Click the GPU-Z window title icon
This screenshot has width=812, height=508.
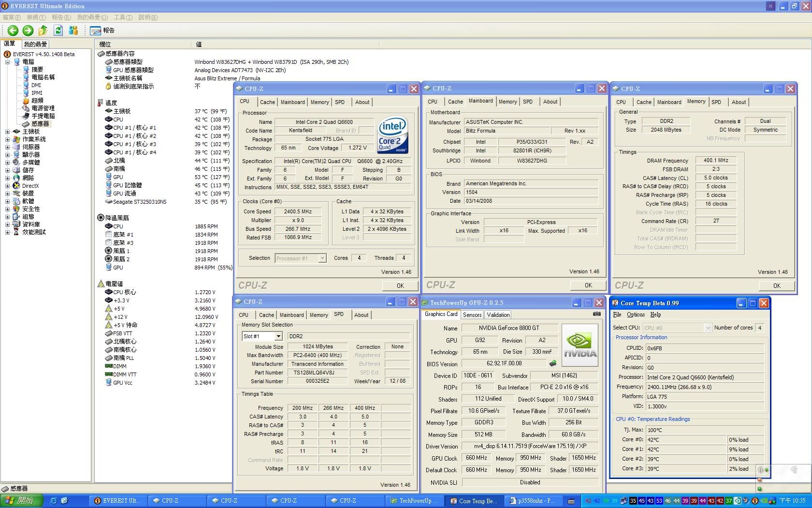(x=425, y=303)
